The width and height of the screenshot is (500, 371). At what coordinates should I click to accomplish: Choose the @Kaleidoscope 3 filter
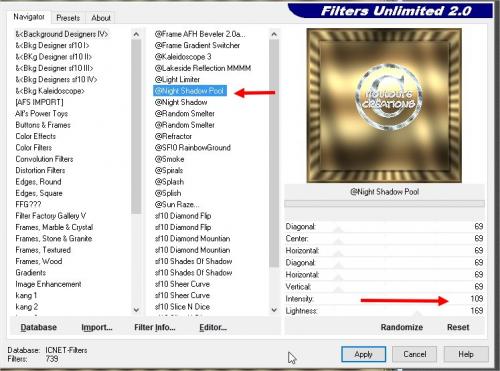(183, 57)
